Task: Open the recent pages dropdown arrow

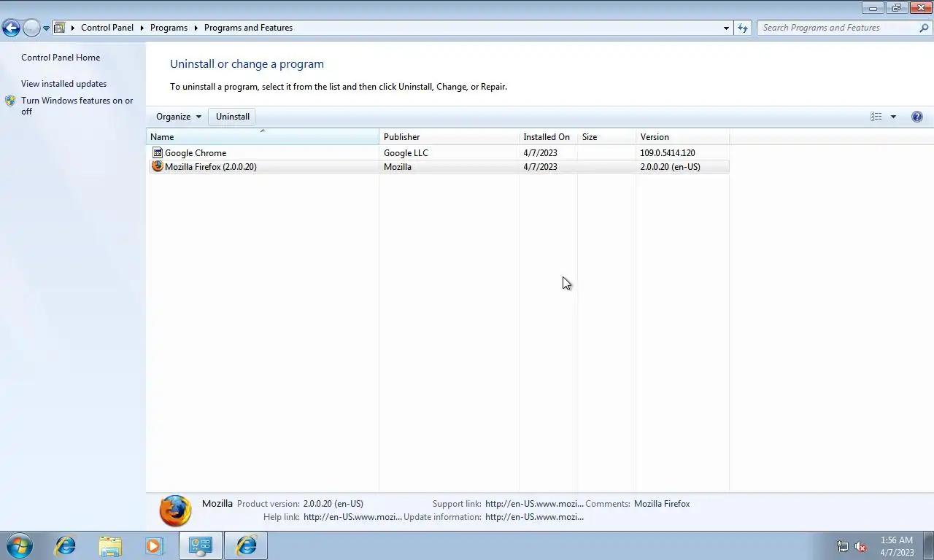Action: [46, 28]
